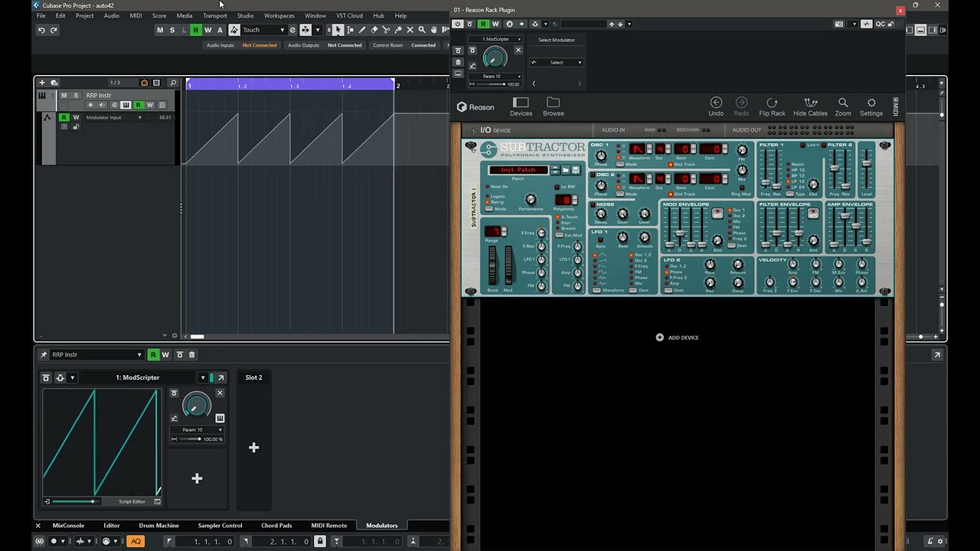
Task: Open the Script Editor for ModScripter
Action: [132, 501]
